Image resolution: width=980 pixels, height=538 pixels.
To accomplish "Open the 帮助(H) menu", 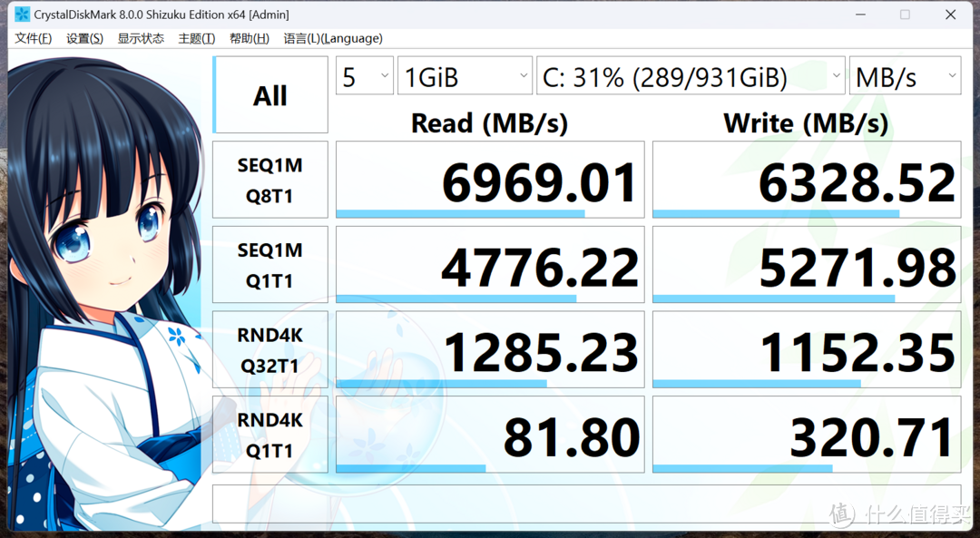I will point(250,39).
